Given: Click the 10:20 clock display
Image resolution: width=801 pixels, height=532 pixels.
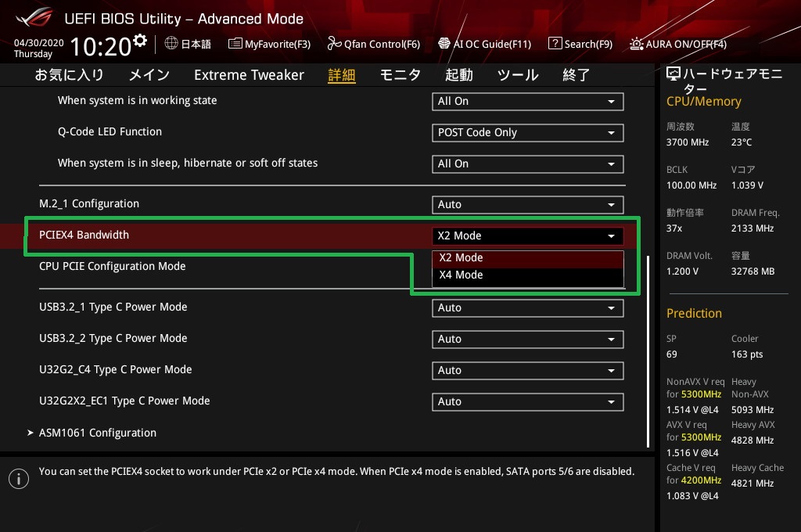Looking at the screenshot, I should (101, 47).
